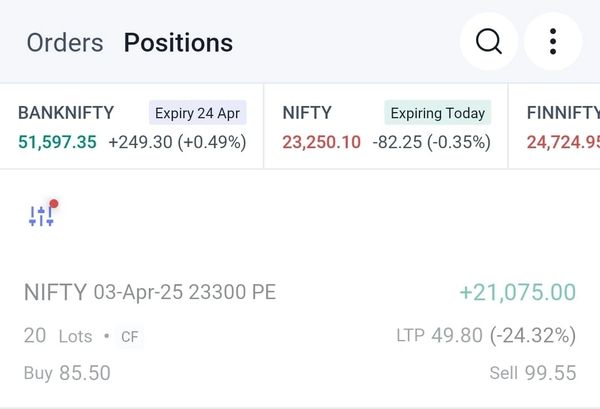The image size is (600, 409).
Task: Click the Sell 99.55 price
Action: pyautogui.click(x=533, y=373)
